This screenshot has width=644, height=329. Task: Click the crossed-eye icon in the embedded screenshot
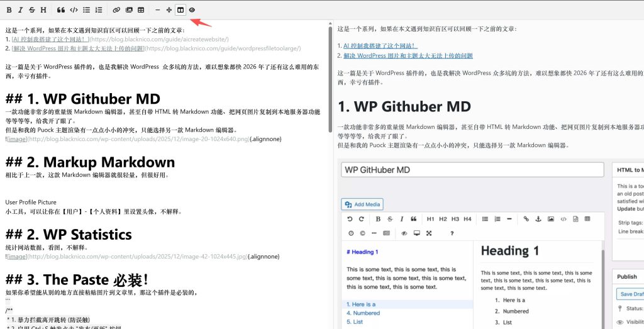[404, 233]
